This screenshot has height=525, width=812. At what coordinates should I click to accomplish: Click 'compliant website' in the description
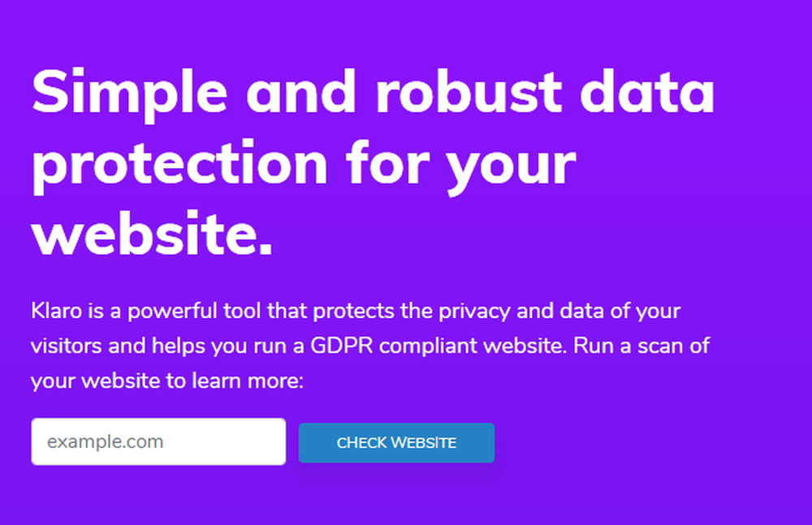click(x=472, y=346)
